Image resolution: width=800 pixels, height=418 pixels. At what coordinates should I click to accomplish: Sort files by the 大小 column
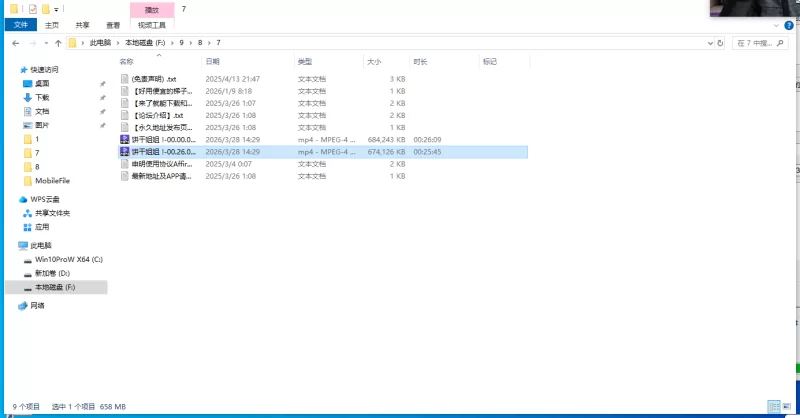tap(386, 62)
